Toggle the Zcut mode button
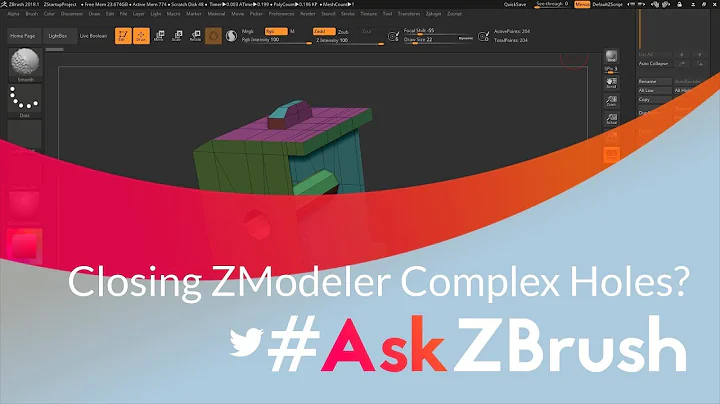The image size is (720, 404). [366, 31]
